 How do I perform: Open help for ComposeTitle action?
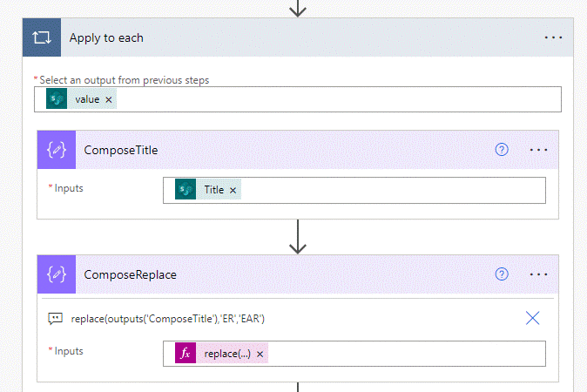point(502,150)
